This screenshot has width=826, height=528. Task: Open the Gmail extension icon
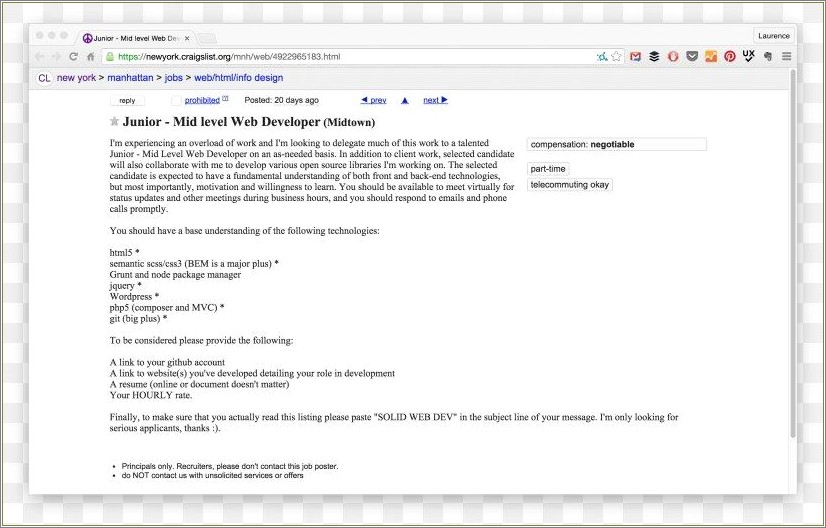click(636, 56)
